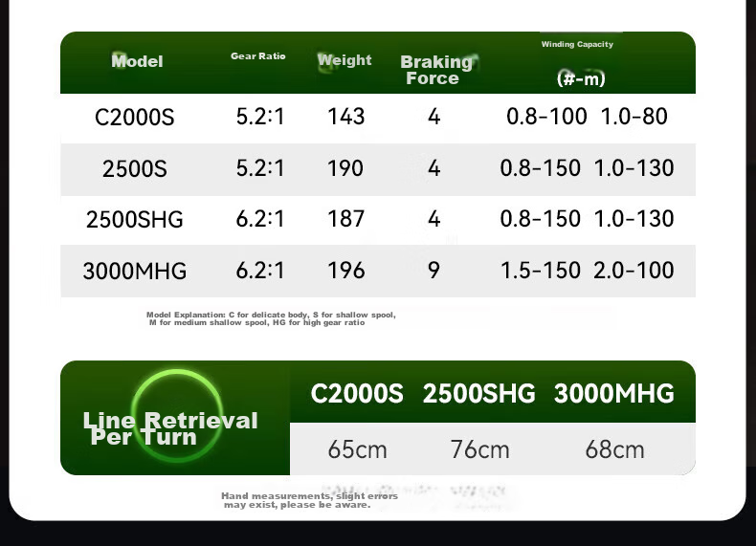Click winding capacity '0.8-100'

(546, 117)
